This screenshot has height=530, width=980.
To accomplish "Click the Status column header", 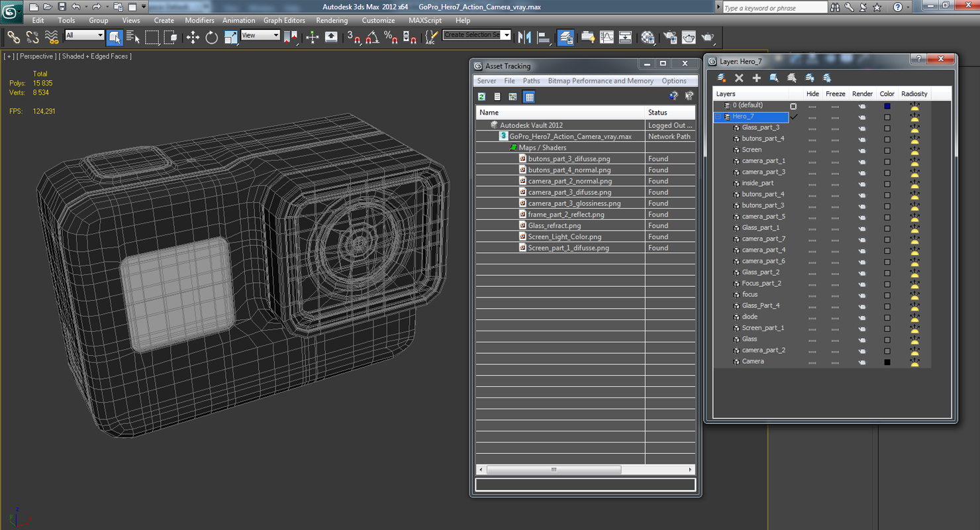I will [x=670, y=113].
